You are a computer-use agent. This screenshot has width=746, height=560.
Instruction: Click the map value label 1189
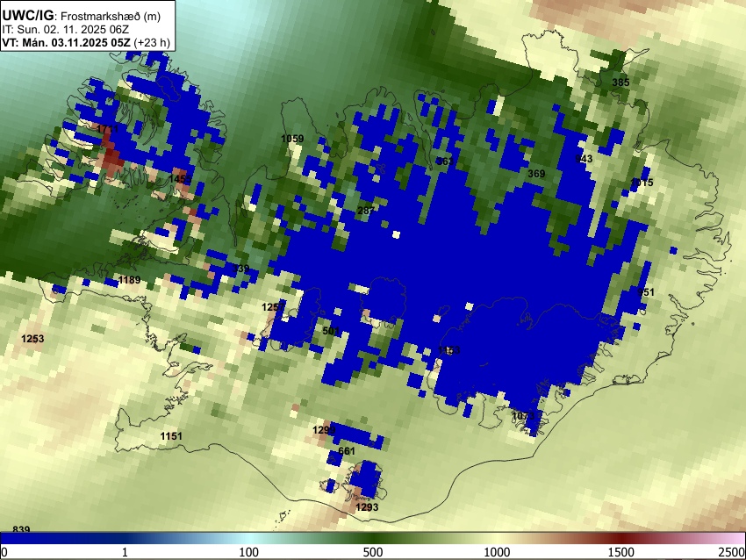[129, 280]
